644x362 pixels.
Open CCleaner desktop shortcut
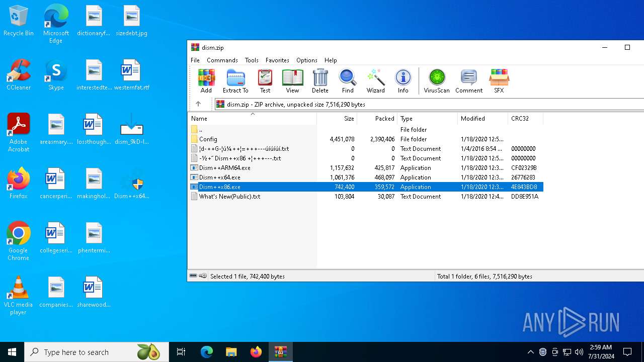tap(19, 75)
